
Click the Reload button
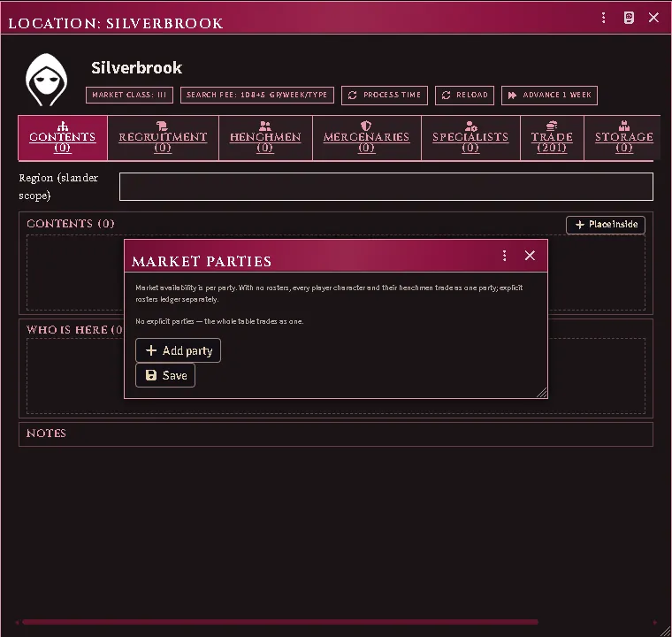464,95
